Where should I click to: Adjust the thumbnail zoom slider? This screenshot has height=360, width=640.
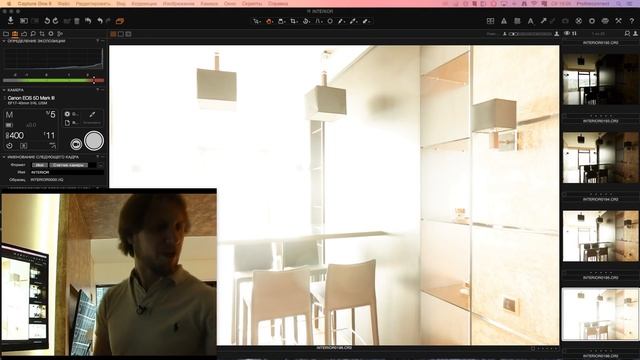530,34
